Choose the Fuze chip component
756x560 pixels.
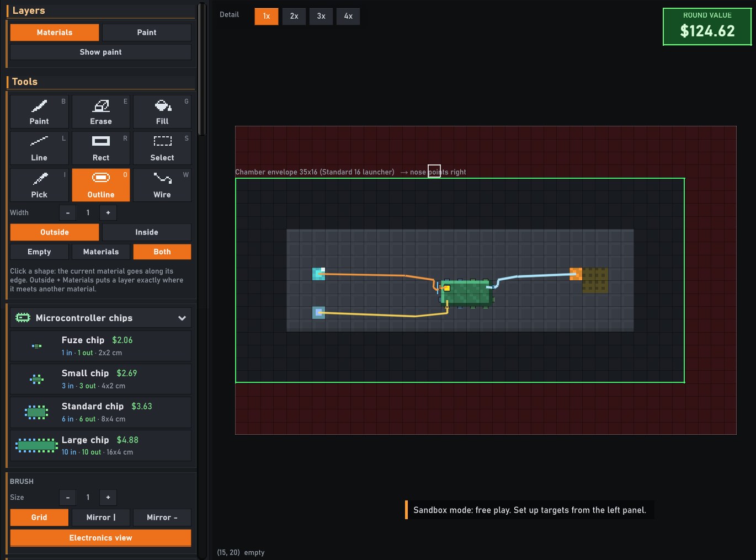[x=101, y=346]
